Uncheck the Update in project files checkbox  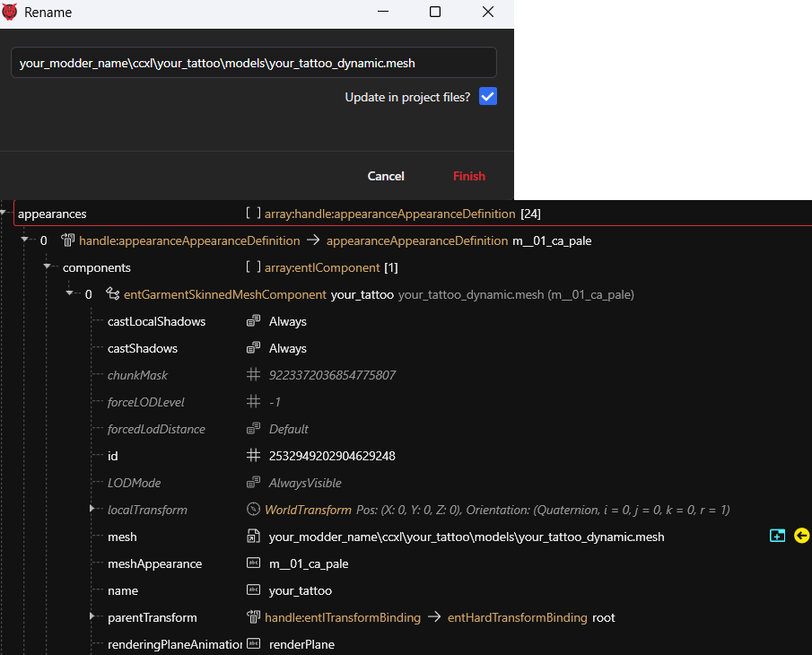[x=487, y=97]
